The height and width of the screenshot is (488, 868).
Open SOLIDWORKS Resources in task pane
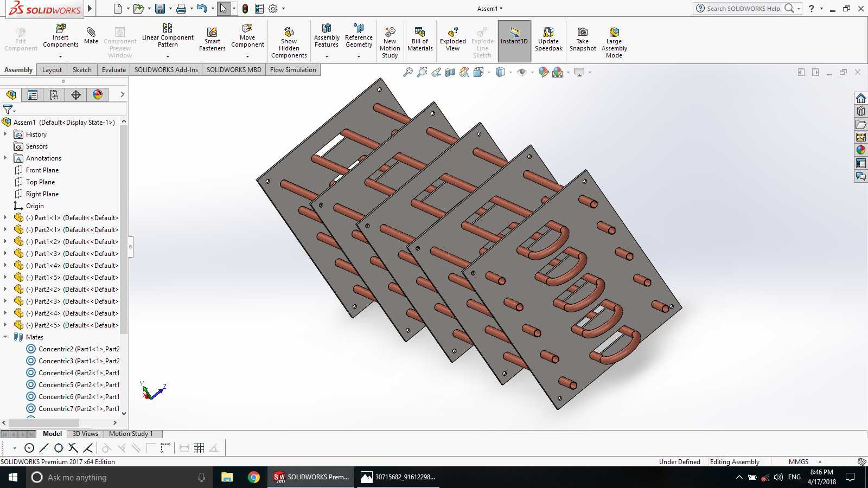[861, 98]
